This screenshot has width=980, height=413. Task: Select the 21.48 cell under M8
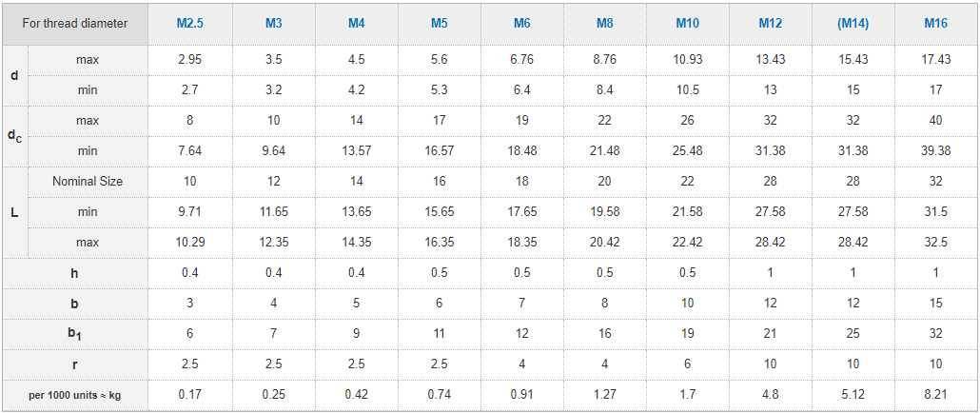click(x=604, y=151)
